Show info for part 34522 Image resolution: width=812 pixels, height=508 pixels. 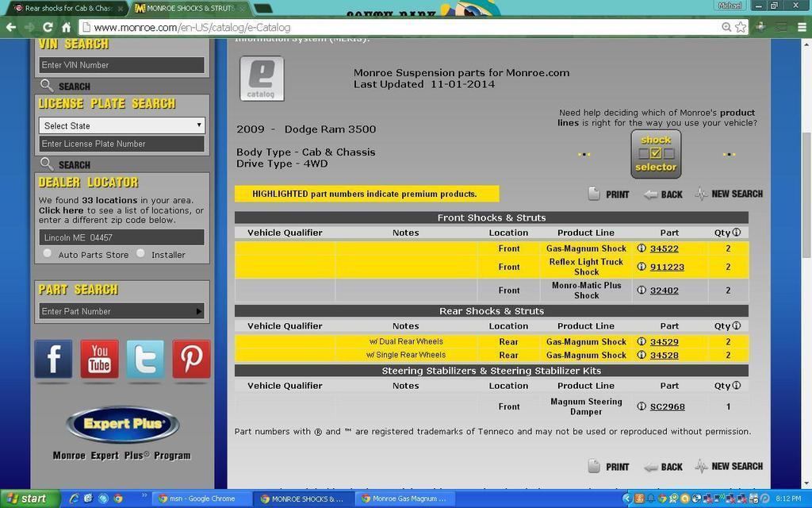[x=642, y=248]
